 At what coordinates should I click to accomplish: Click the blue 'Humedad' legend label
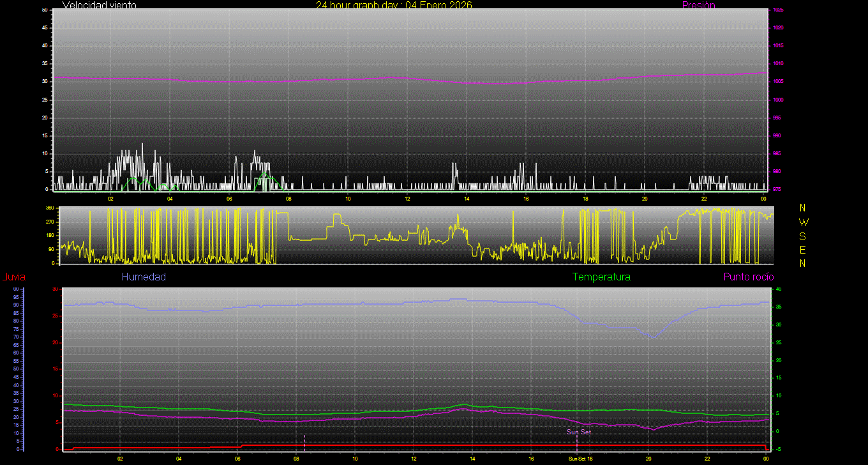[x=144, y=277]
